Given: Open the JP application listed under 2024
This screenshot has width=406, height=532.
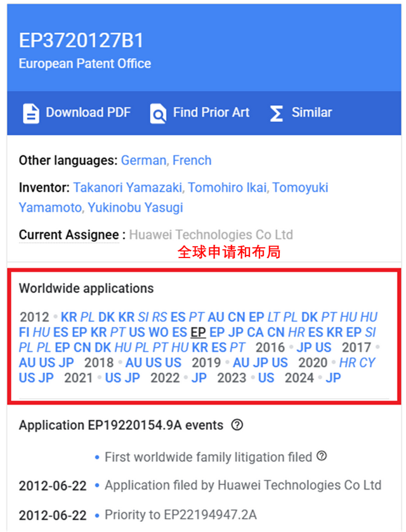Looking at the screenshot, I should 333,378.
